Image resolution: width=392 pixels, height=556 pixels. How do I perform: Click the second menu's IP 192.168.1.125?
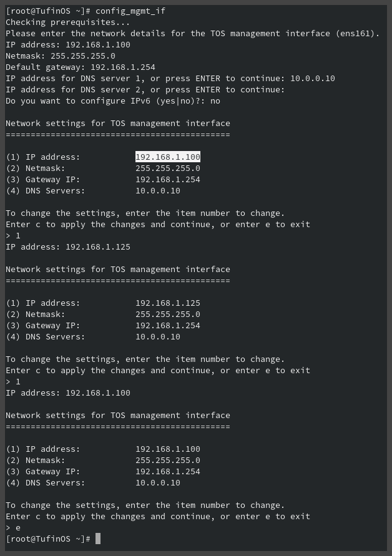coord(168,303)
